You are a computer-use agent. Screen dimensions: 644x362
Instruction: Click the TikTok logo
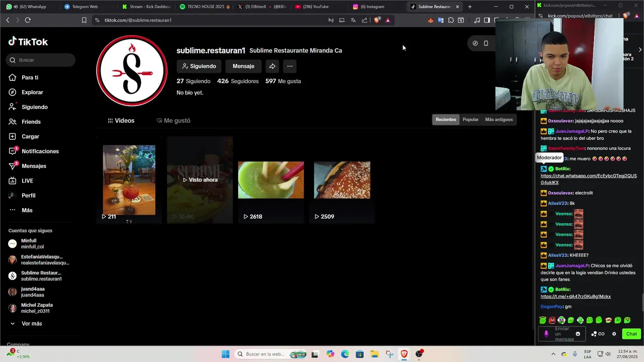point(28,42)
